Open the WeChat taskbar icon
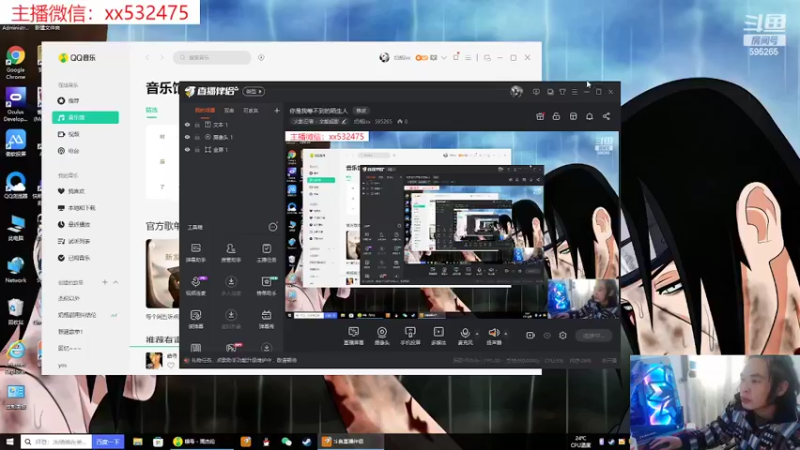 (286, 442)
